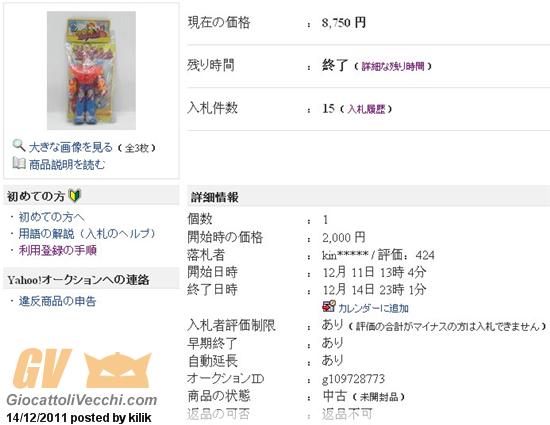Open 初めての方へ link
Screen dimensions: 550x425
click(52, 217)
